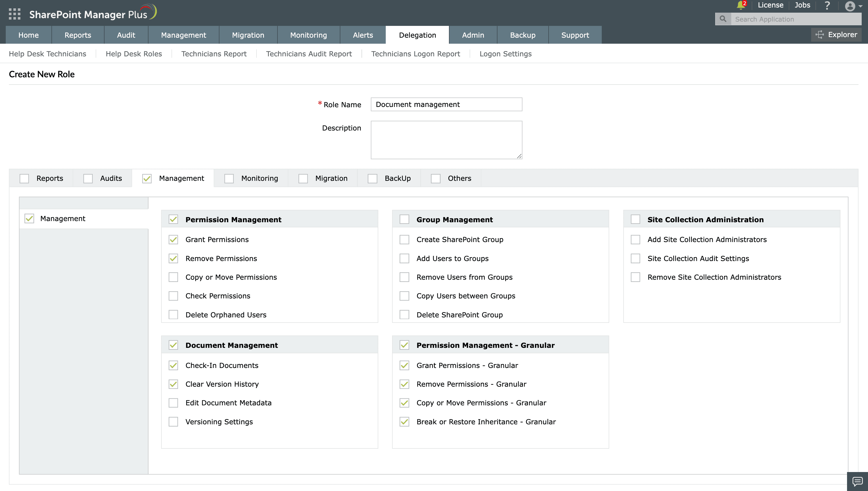The image size is (868, 491).
Task: Uncheck Grant Permissions
Action: click(x=173, y=239)
